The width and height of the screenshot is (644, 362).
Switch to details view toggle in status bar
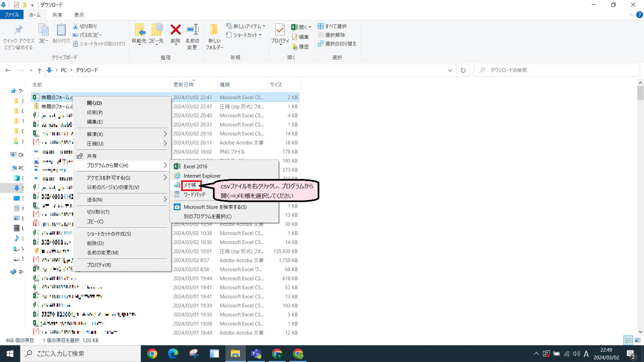(x=628, y=340)
